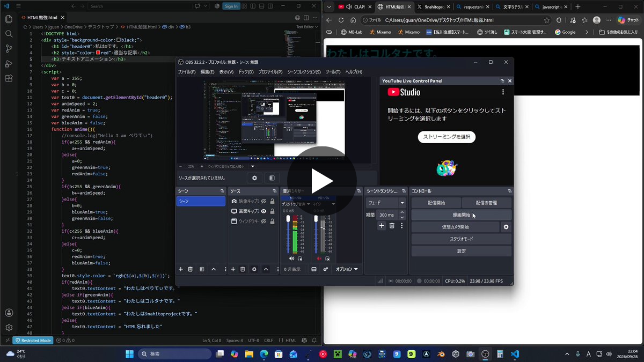Open OBS 編集(E) menu
The image size is (644, 362).
[208, 72]
